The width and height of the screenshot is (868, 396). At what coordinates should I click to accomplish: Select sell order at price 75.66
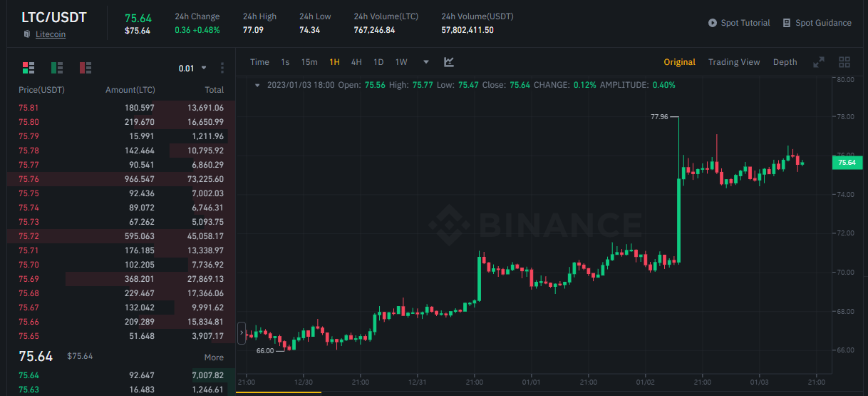pos(121,322)
